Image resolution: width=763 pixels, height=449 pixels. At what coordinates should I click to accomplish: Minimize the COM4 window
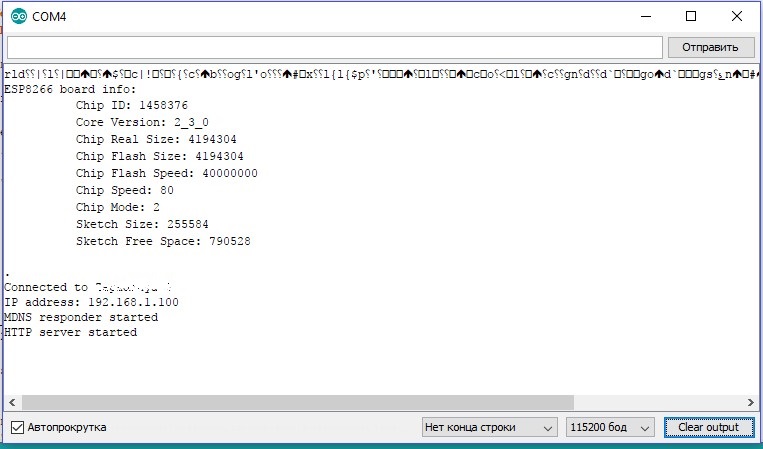pyautogui.click(x=646, y=17)
